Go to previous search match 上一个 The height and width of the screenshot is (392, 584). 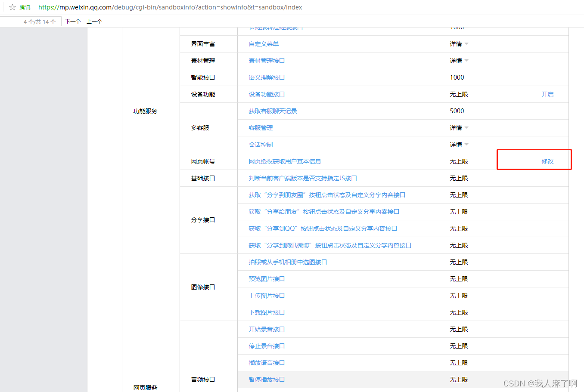[x=94, y=22]
